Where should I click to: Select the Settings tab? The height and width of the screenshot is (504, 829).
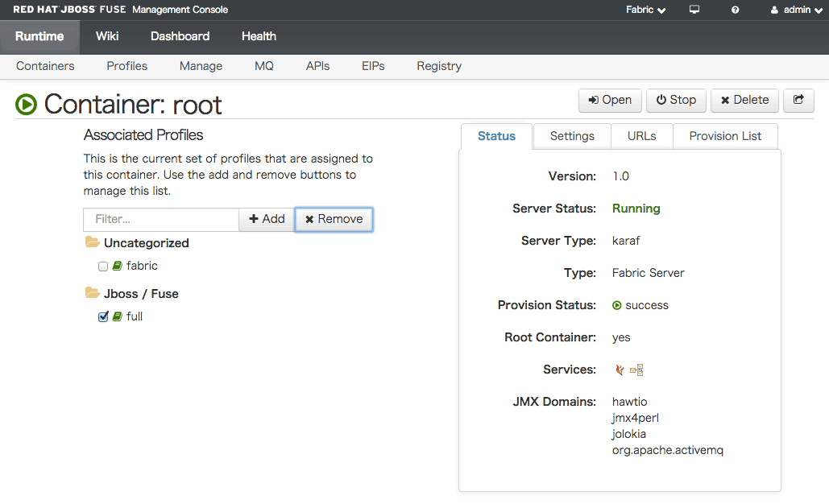coord(572,136)
